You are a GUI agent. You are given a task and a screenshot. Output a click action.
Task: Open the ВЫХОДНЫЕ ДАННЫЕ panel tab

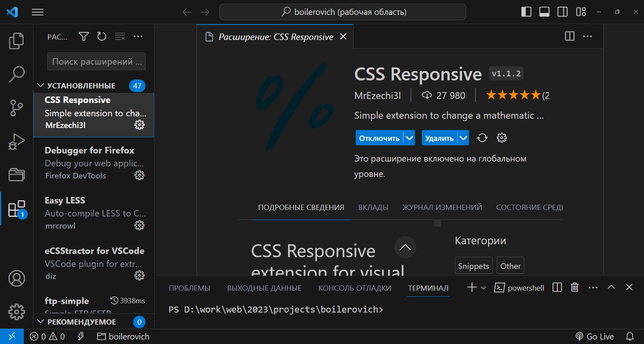tap(264, 288)
